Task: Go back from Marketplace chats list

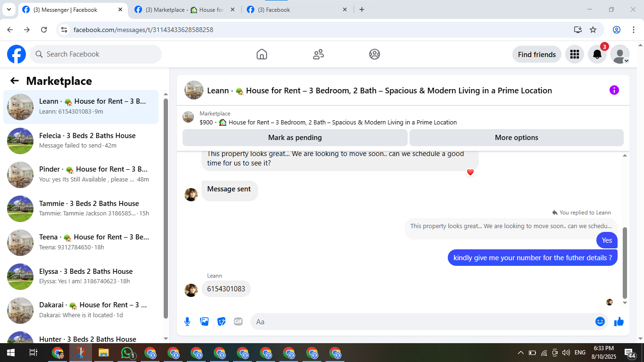Action: pyautogui.click(x=15, y=81)
